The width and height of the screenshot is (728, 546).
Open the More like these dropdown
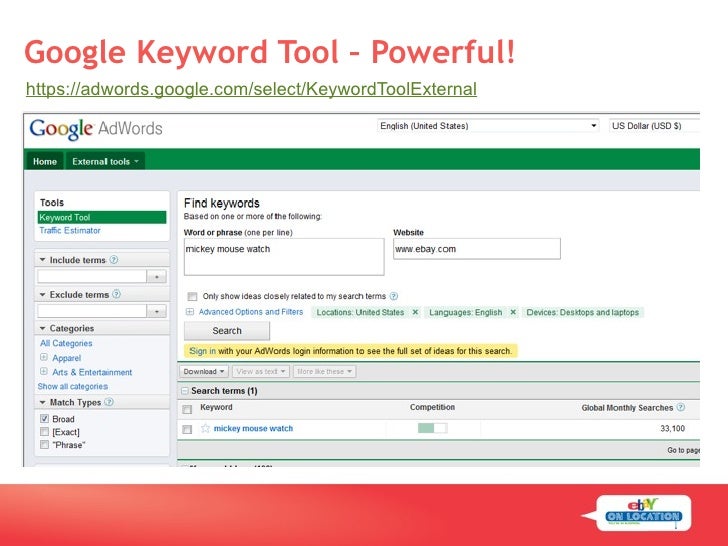[x=325, y=371]
